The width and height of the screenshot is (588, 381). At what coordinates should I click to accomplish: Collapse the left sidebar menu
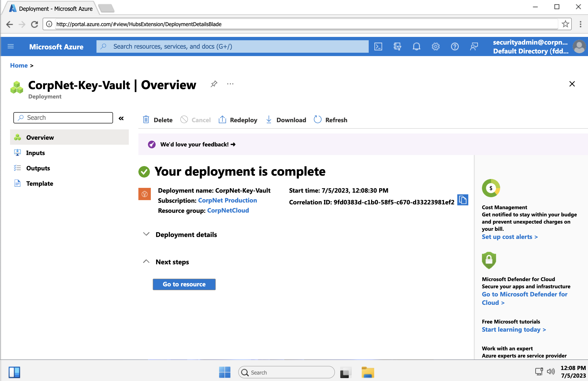(121, 118)
